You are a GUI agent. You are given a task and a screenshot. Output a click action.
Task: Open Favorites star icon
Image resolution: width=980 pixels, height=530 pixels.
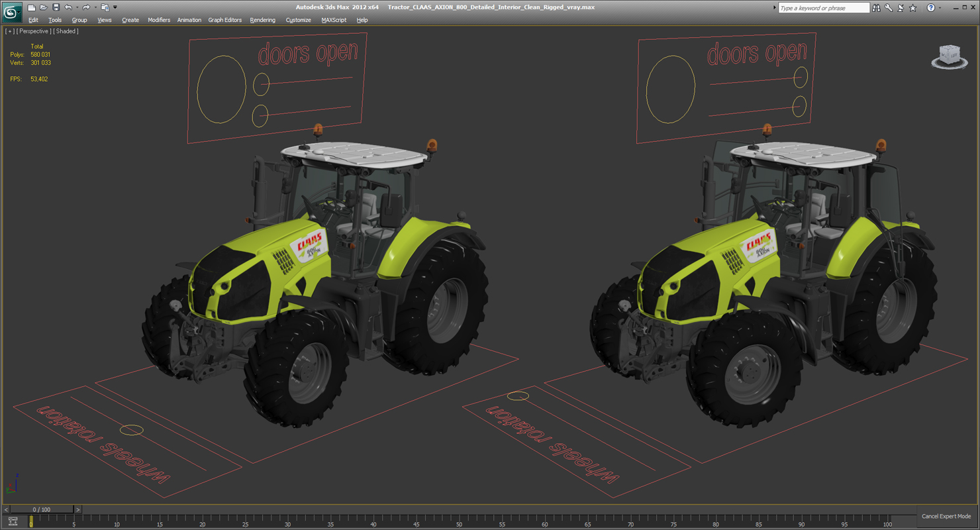(913, 8)
